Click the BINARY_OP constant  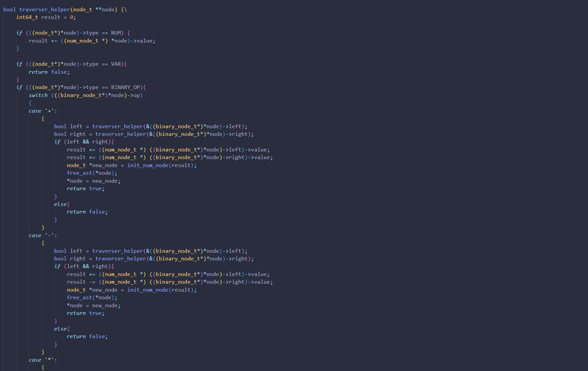[x=125, y=87]
